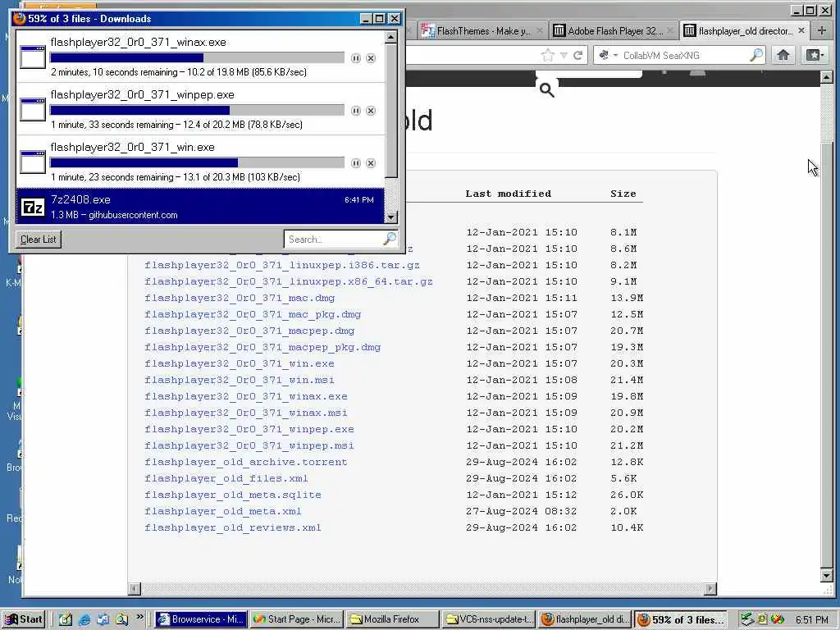Image resolution: width=840 pixels, height=630 pixels.
Task: Bookmark page with the star icon
Action: (x=547, y=55)
